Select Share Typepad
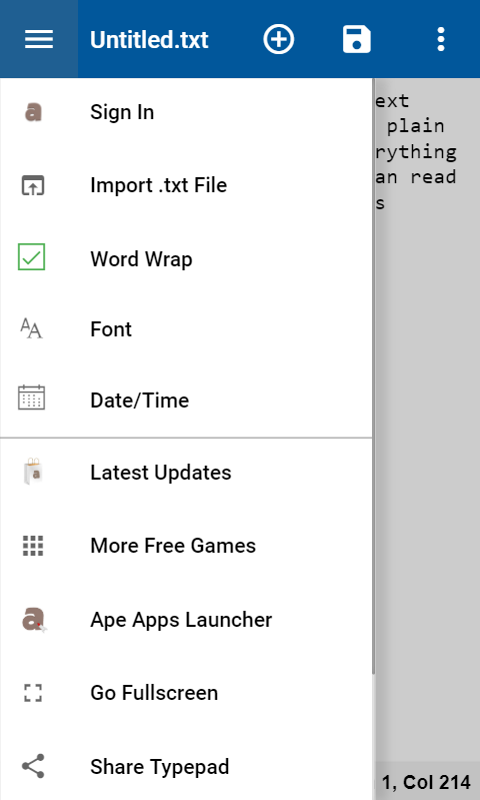 coord(186,766)
